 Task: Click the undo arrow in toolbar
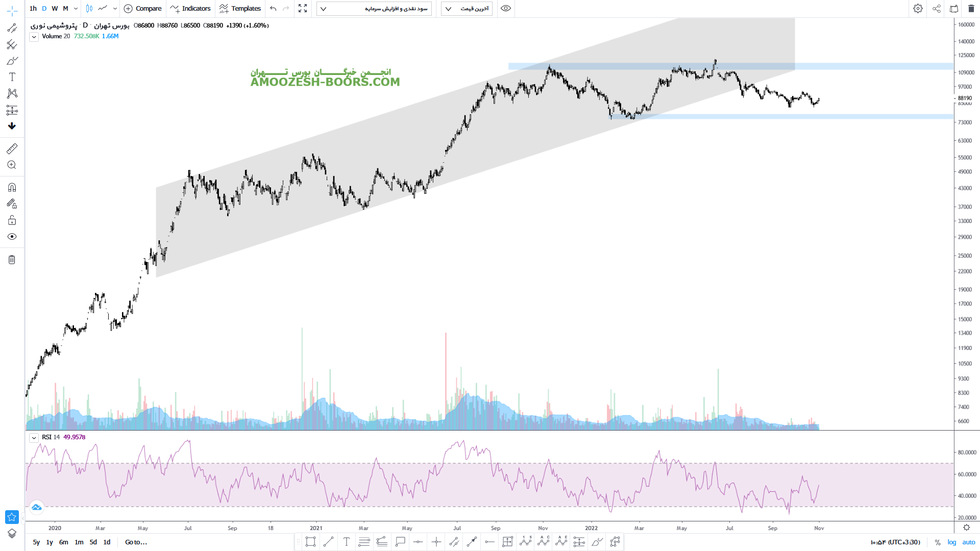click(x=273, y=9)
